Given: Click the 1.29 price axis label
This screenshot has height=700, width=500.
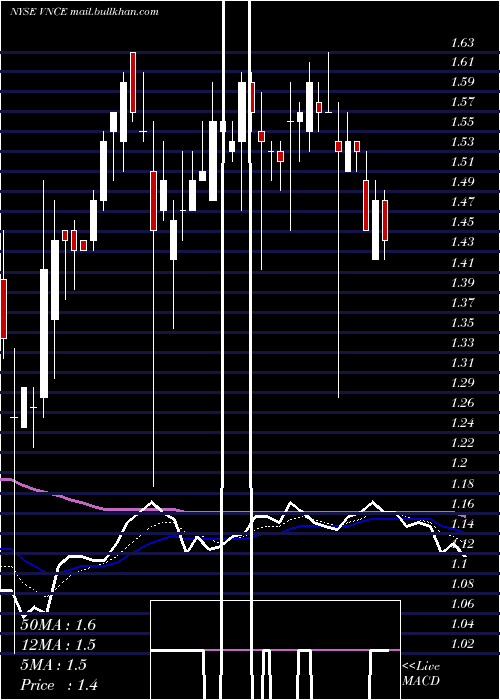Looking at the screenshot, I should coord(462,383).
